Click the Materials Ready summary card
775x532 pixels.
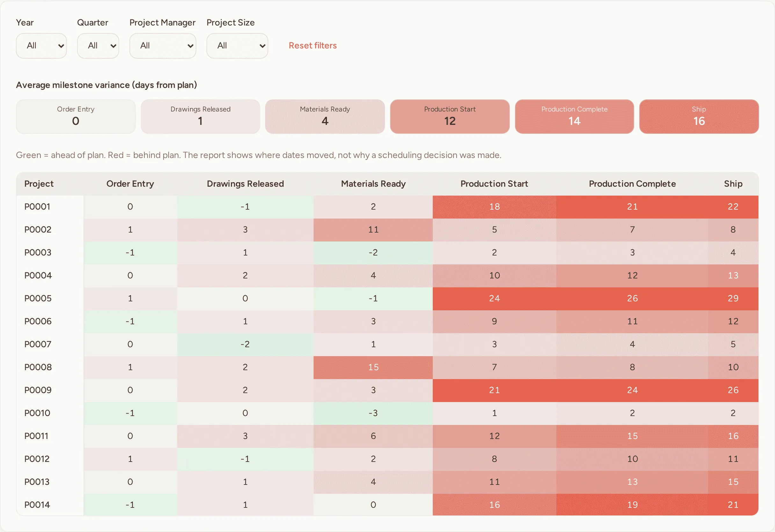click(x=325, y=117)
